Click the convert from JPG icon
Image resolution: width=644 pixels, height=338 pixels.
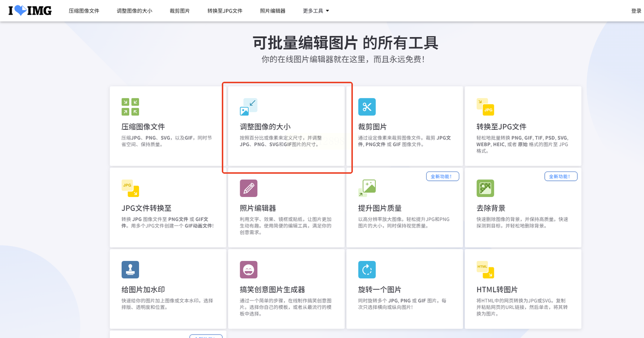tap(130, 188)
